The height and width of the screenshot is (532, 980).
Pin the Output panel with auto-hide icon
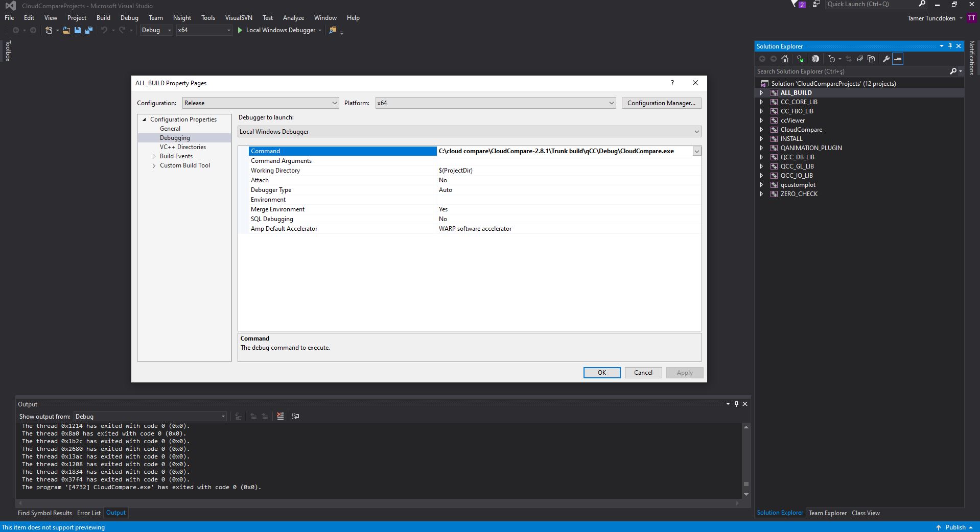click(736, 404)
